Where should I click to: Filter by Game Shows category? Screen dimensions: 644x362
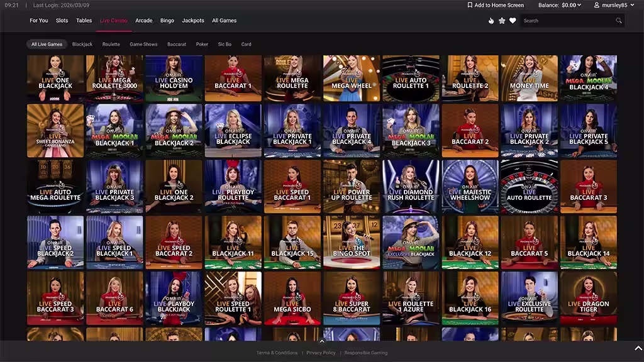click(143, 45)
